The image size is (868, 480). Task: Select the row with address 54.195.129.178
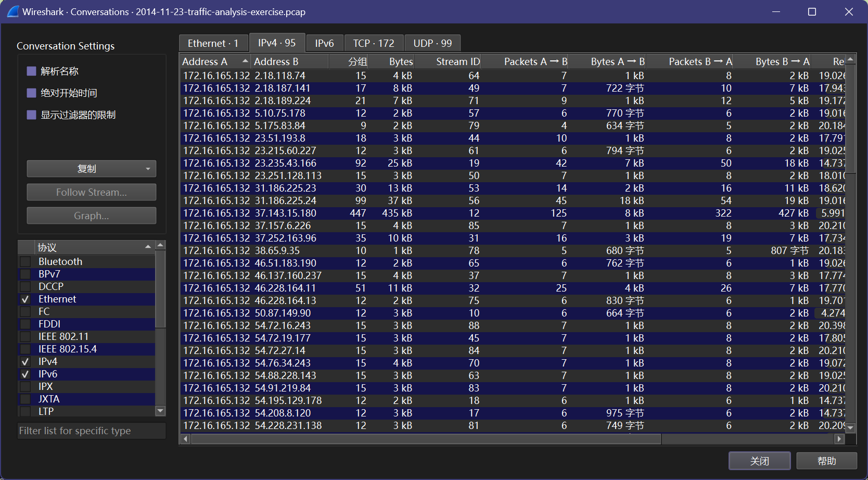513,400
